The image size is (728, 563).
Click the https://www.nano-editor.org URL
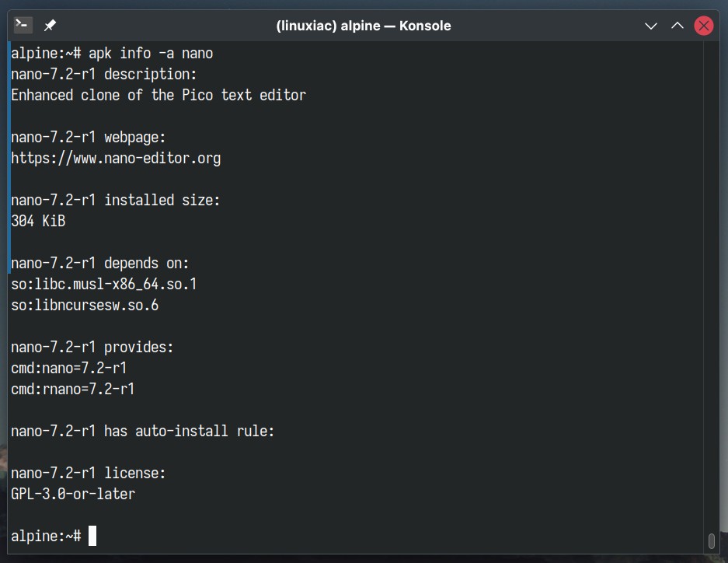tap(116, 159)
